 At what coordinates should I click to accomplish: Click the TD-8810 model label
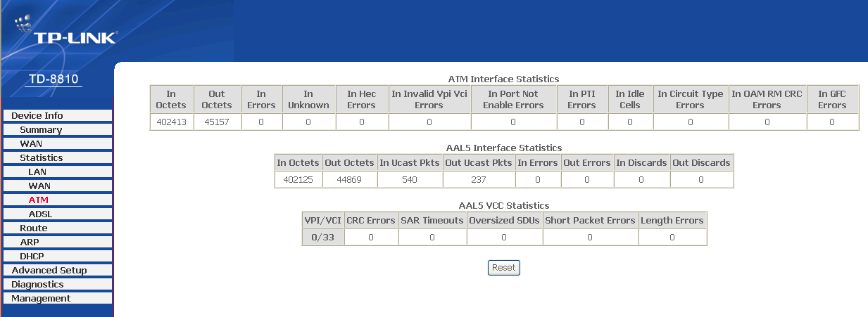tap(54, 79)
